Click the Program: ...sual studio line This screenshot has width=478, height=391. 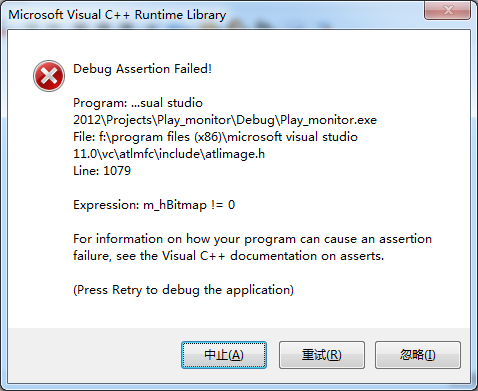point(138,103)
